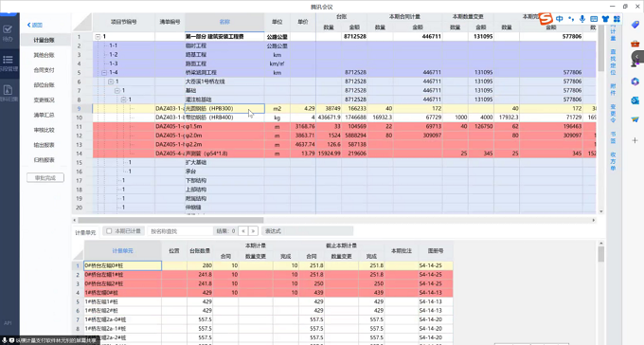Open the 待办 to-do icon in left sidebar

coord(8,32)
